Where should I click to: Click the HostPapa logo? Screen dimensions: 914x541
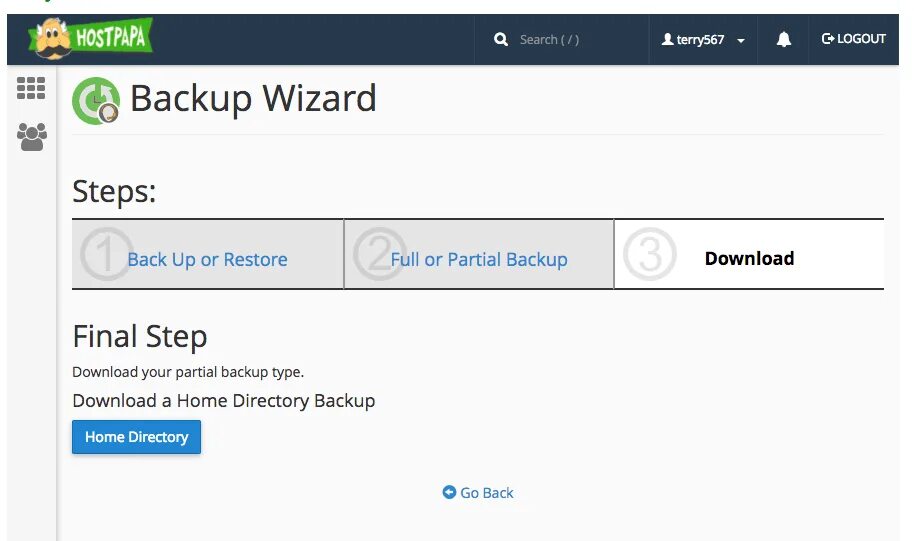tap(90, 38)
